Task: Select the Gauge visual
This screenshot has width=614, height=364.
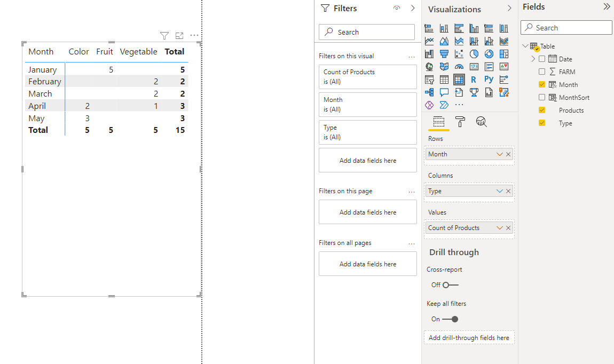Action: [459, 67]
